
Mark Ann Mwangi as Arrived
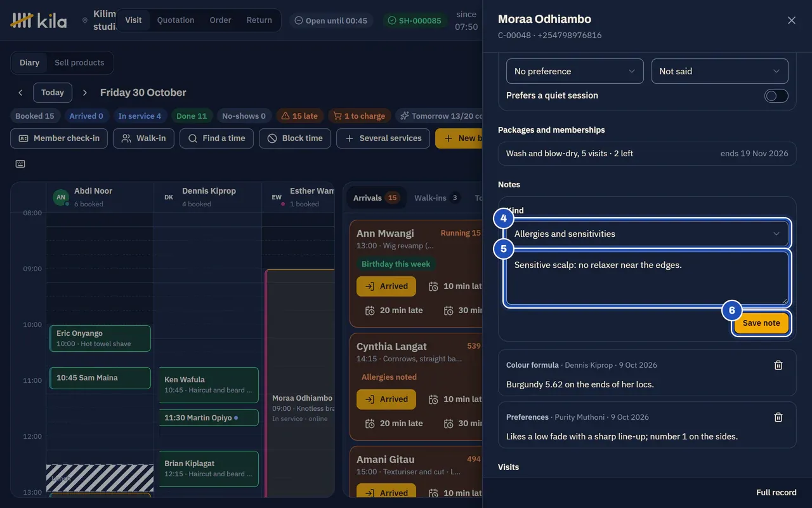(x=386, y=286)
